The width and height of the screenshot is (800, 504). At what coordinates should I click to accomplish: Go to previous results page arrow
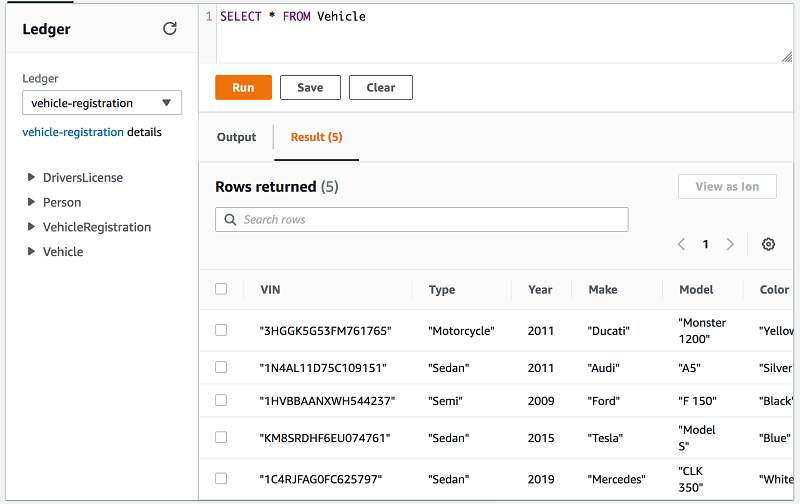click(681, 244)
